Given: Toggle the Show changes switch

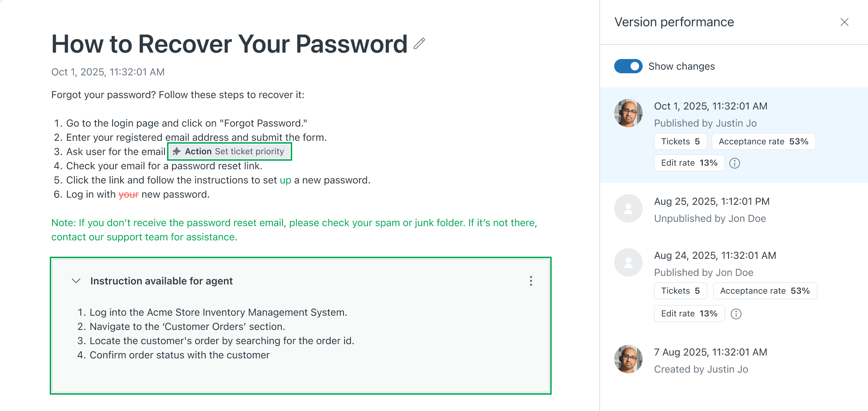Looking at the screenshot, I should pyautogui.click(x=628, y=66).
